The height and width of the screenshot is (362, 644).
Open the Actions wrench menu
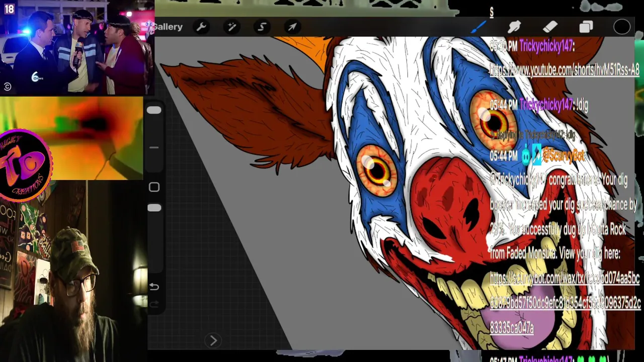point(201,27)
